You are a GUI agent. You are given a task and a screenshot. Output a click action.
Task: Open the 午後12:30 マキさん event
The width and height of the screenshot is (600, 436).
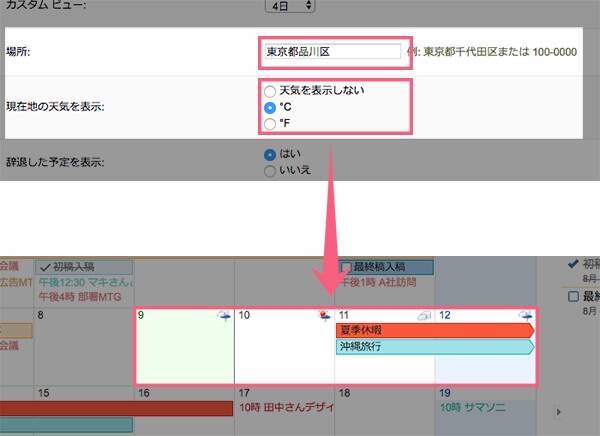[x=86, y=283]
